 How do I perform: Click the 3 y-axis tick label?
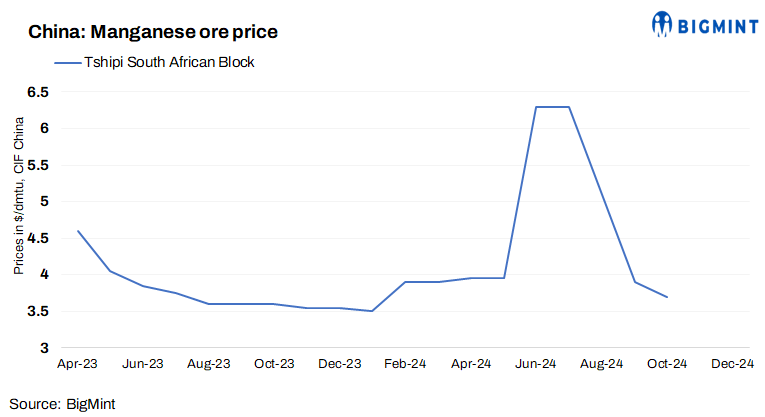click(x=43, y=348)
